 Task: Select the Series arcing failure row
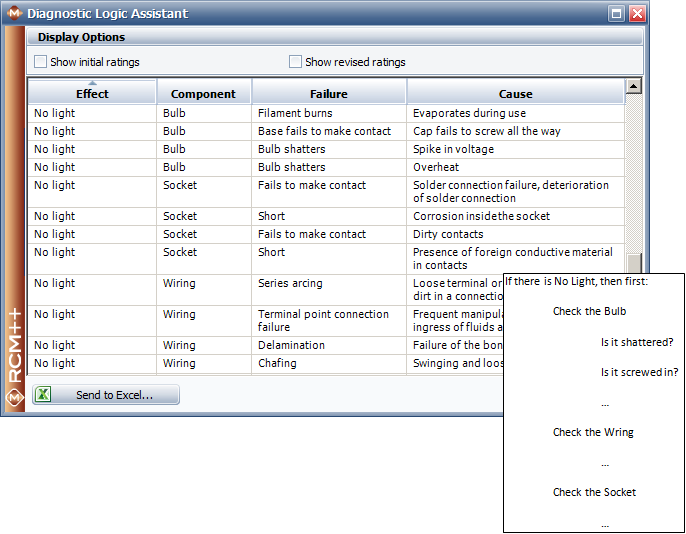pos(288,284)
